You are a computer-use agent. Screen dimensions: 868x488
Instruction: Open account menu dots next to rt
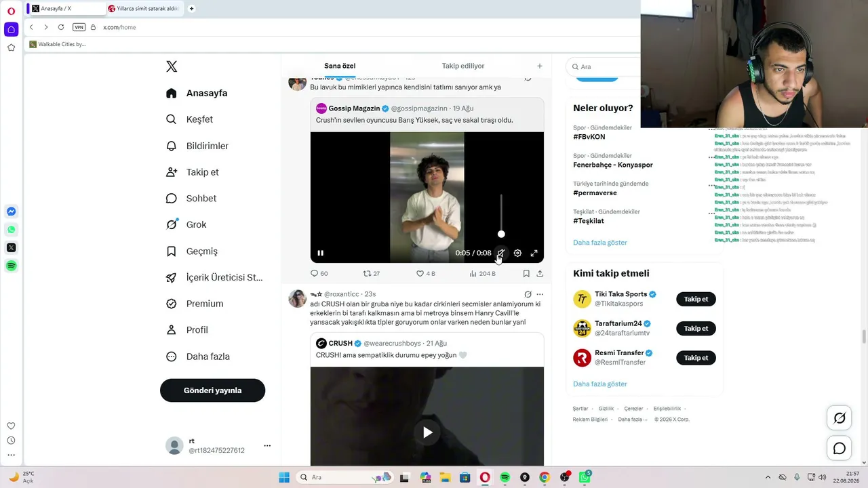tap(267, 445)
